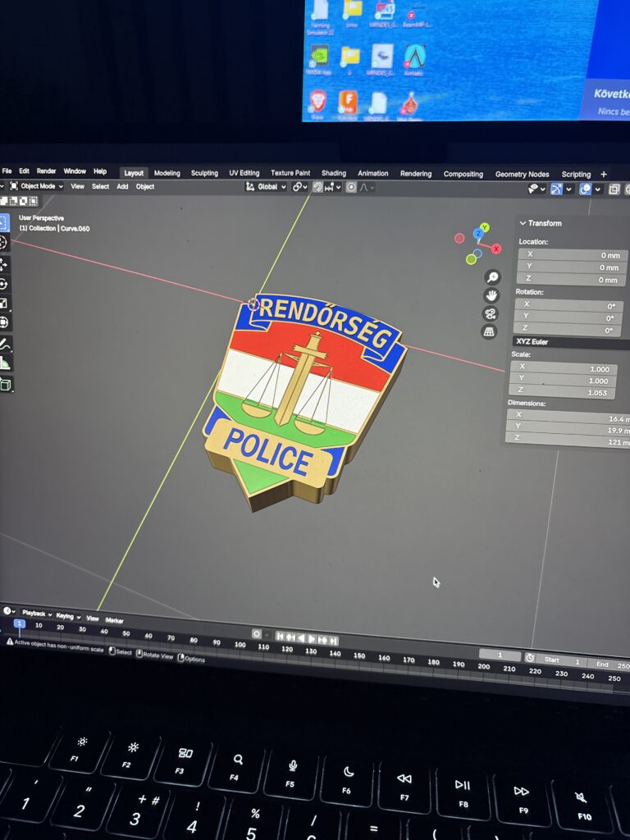630x840 pixels.
Task: Jump to timeline start button
Action: (280, 637)
